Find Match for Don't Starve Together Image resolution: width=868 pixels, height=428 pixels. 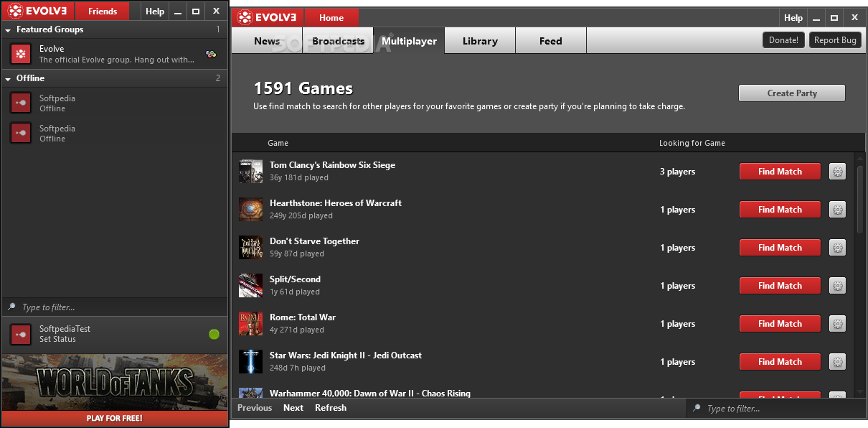point(780,248)
